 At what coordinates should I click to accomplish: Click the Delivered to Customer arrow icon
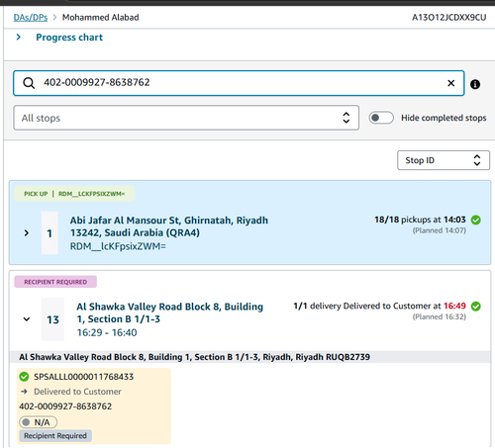(24, 392)
